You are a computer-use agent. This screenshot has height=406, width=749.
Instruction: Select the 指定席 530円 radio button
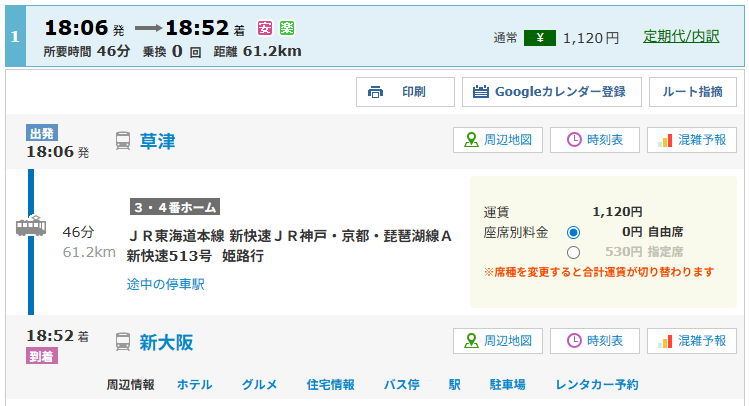click(x=573, y=252)
